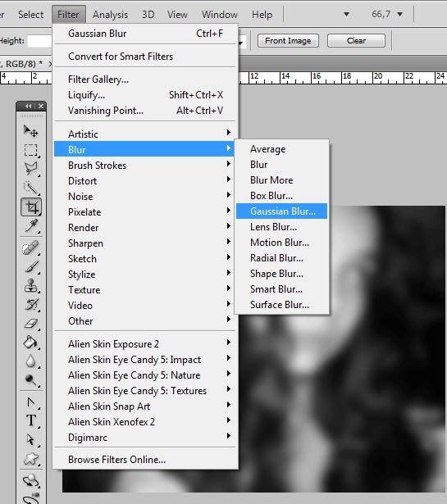Select the Rectangular Marquee tool
This screenshot has height=504, width=447.
(x=31, y=150)
